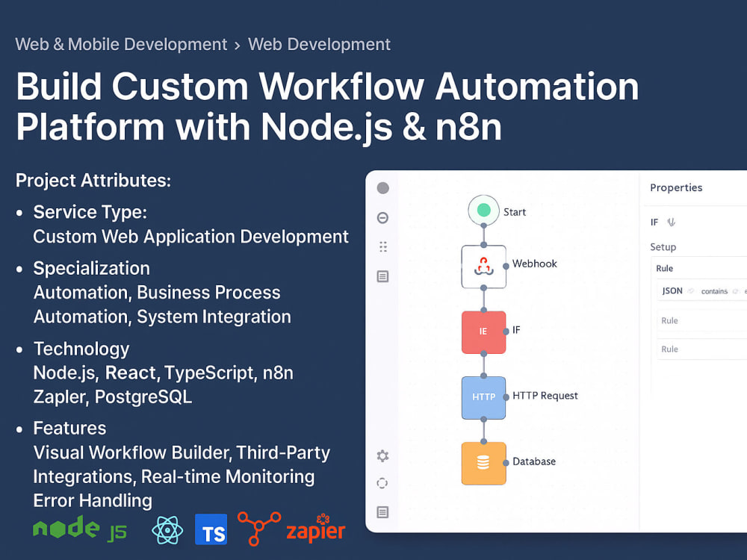Click the zoom-out minus circle icon in sidebar
Image resolution: width=747 pixels, height=560 pixels.
pos(382,218)
